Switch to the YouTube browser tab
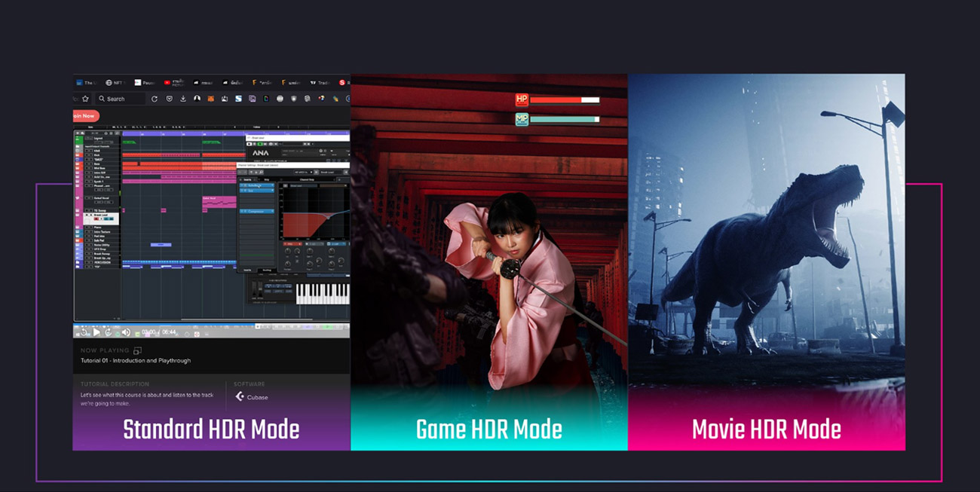 click(174, 83)
